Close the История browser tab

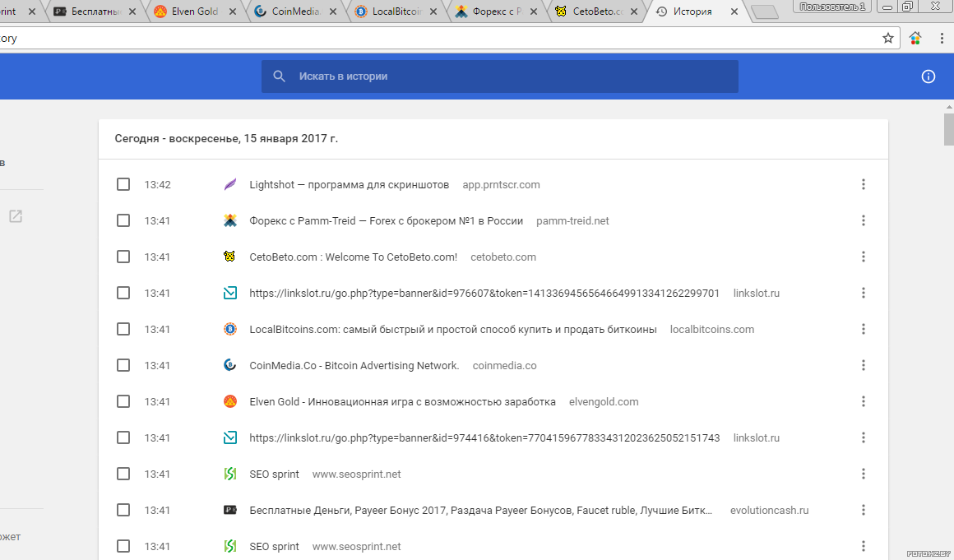click(734, 12)
